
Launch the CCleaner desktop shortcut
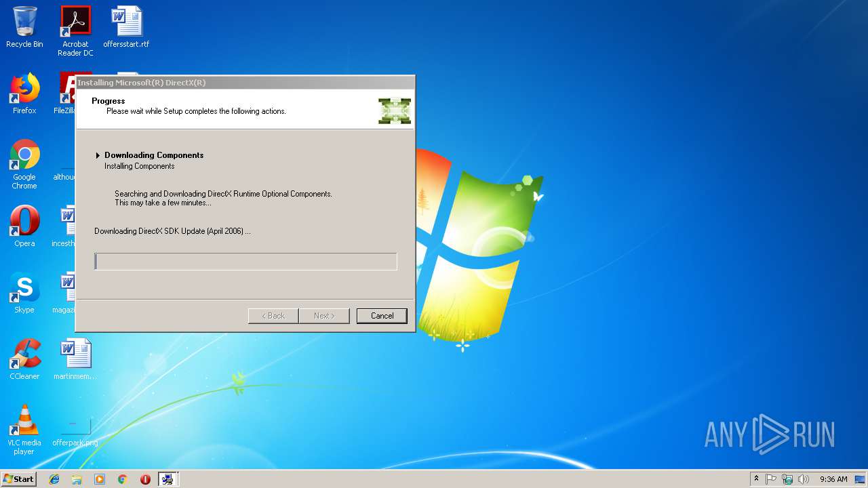(24, 359)
